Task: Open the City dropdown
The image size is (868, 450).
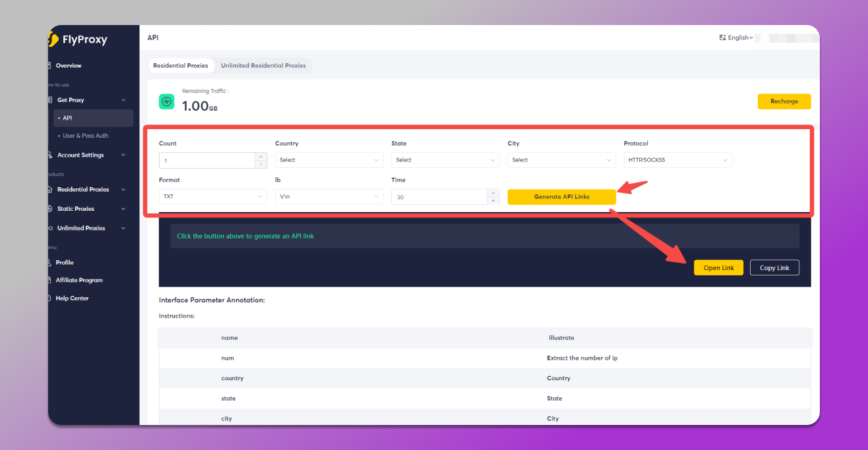Action: coord(562,160)
